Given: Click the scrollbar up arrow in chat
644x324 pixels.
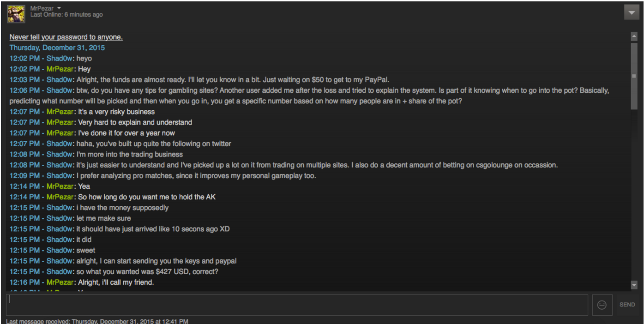Looking at the screenshot, I should pos(634,36).
